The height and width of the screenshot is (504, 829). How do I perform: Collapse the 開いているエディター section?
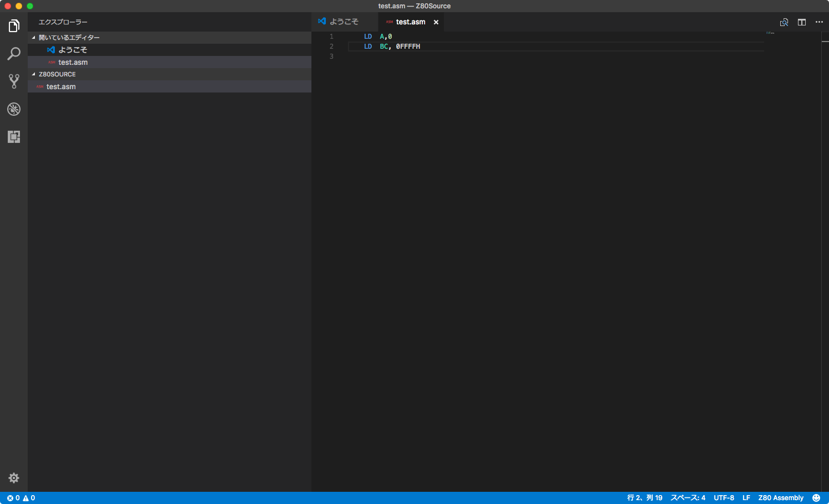33,37
